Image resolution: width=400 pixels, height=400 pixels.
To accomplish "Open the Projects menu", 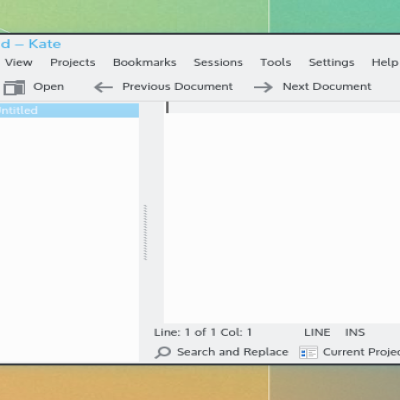I will tap(73, 62).
